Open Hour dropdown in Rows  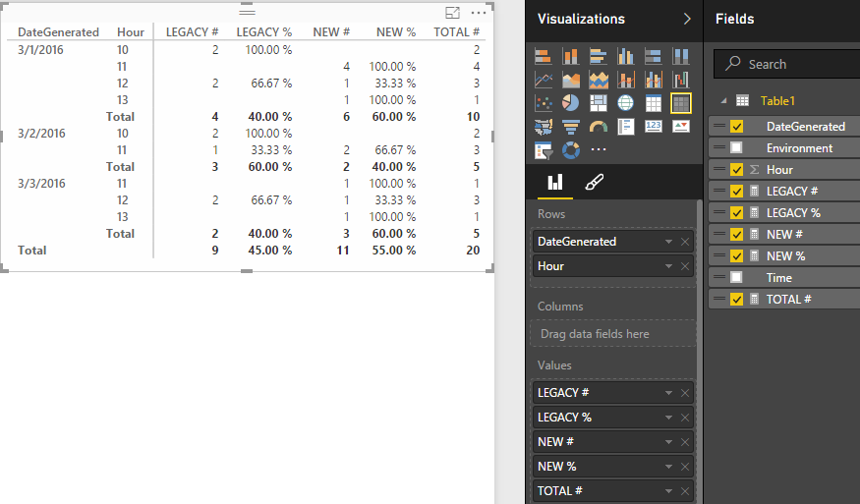tap(668, 266)
